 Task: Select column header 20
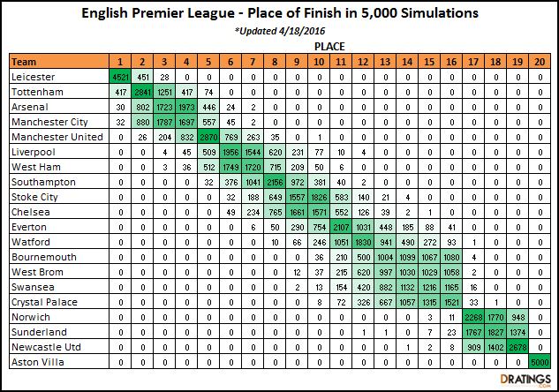pos(539,62)
